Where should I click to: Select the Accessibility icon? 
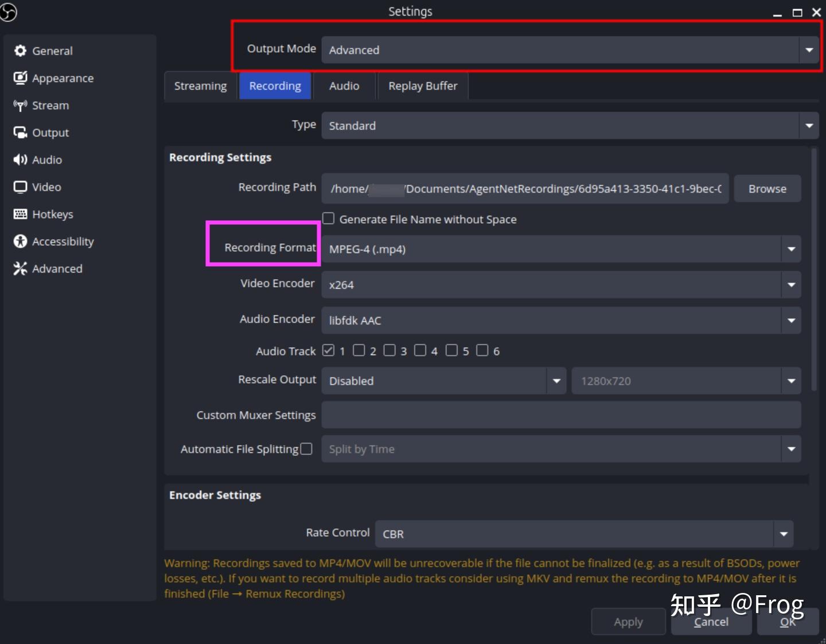coord(21,241)
